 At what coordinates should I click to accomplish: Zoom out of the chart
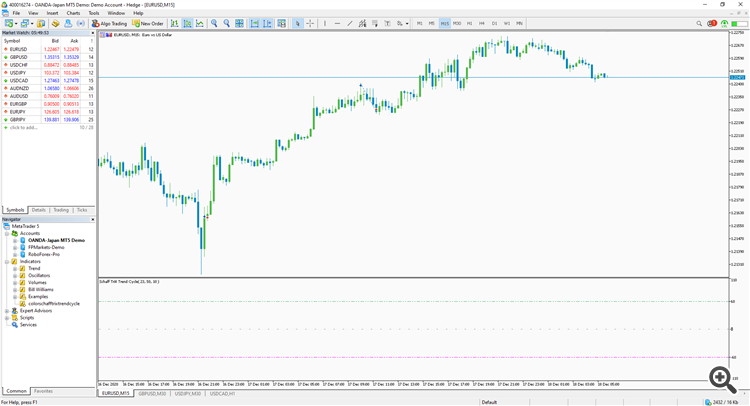point(226,23)
